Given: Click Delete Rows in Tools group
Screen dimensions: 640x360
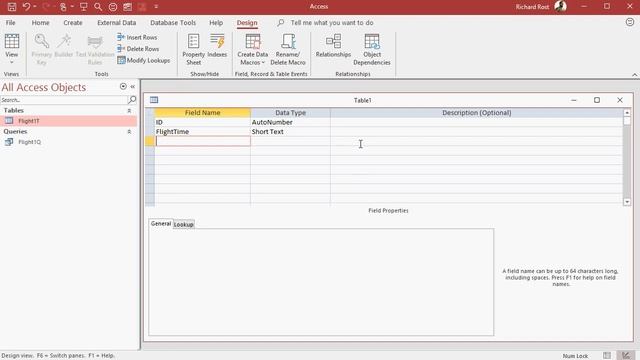Looking at the screenshot, I should click(138, 49).
